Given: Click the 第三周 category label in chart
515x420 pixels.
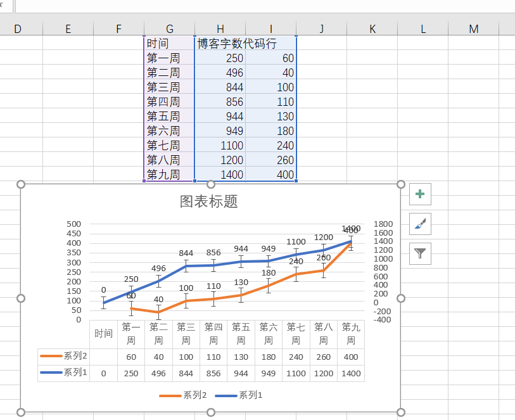Looking at the screenshot, I should pos(186,334).
